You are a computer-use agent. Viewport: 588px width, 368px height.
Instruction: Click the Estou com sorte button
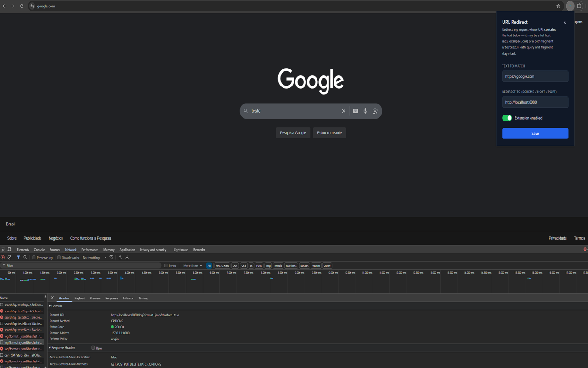click(x=329, y=133)
